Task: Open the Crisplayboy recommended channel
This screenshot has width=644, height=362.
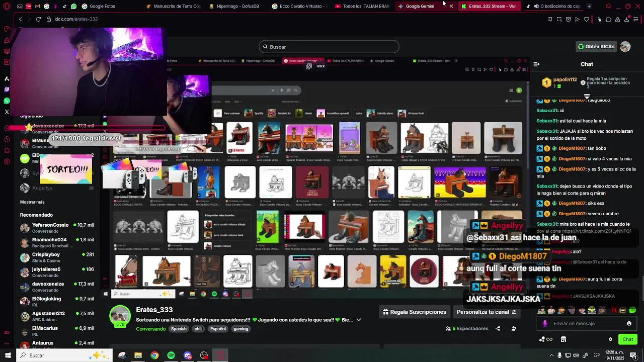Action: pyautogui.click(x=57, y=257)
